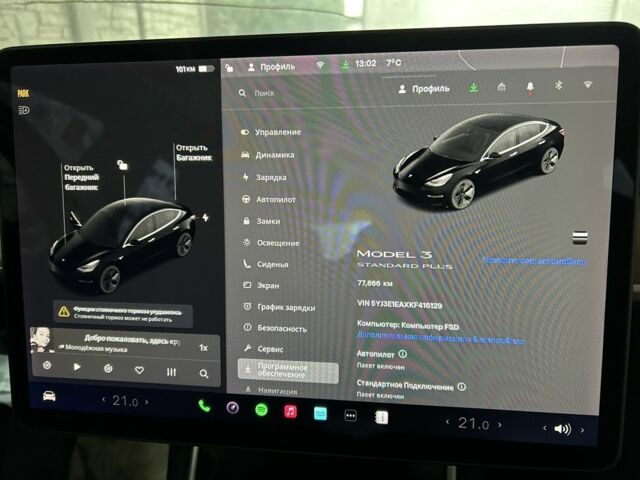Open the Зарядка settings menu item

tap(270, 177)
